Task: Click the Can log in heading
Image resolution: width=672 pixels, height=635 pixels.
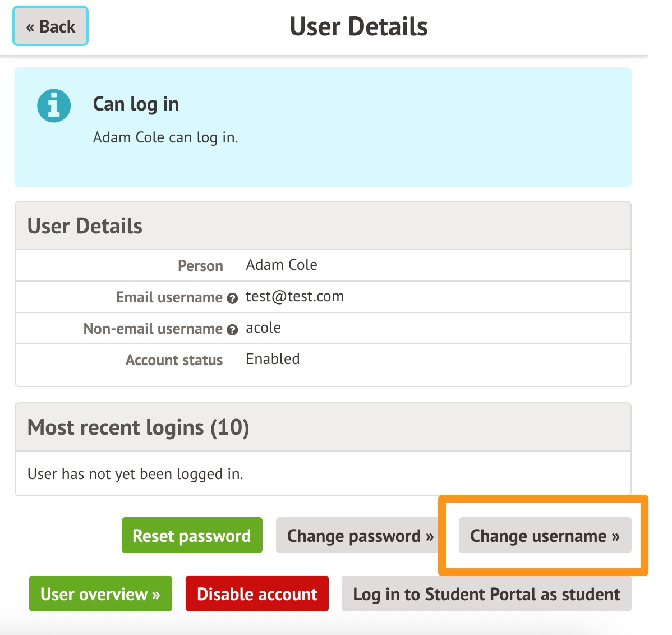Action: coord(136,104)
